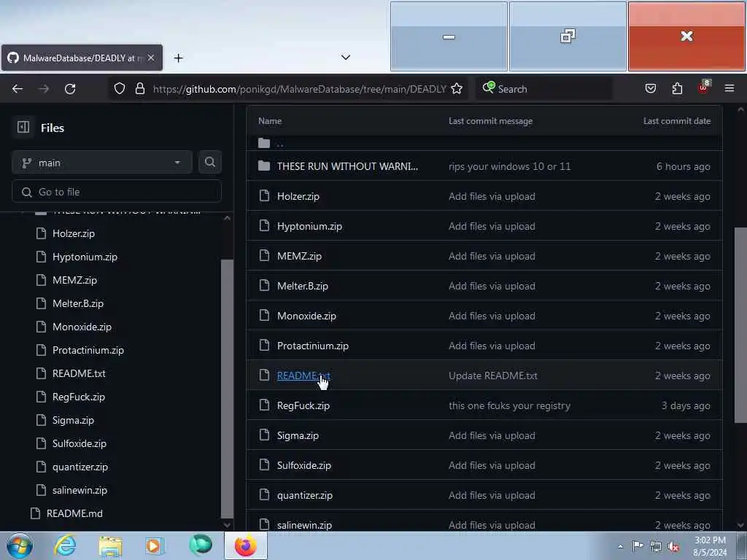
Task: Show hidden system tray icons
Action: click(x=620, y=546)
